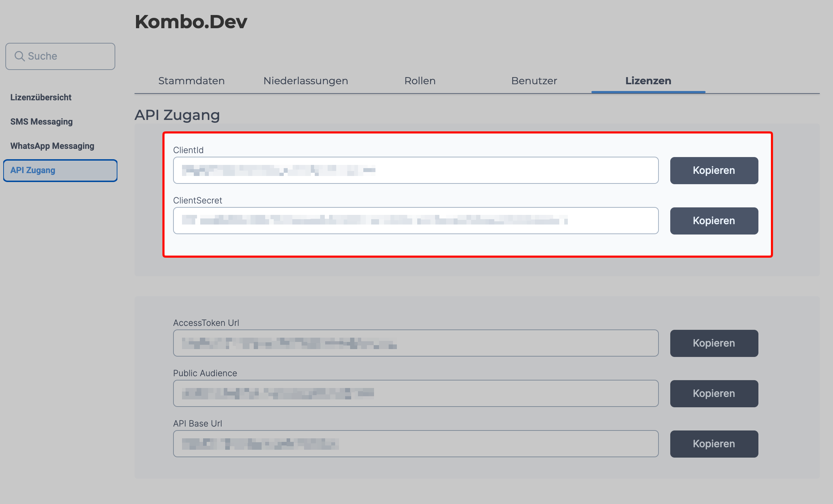
Task: Click the Public Audience field
Action: pos(416,393)
